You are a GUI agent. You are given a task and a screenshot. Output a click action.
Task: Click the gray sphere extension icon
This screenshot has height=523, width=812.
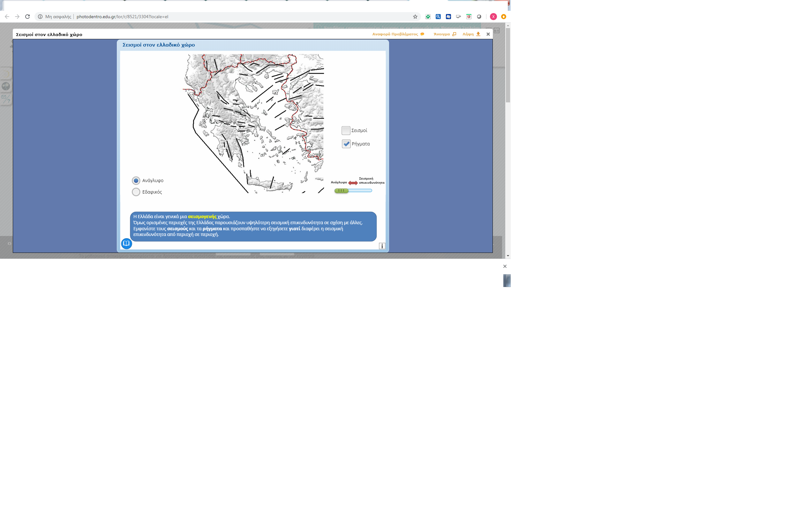point(479,17)
